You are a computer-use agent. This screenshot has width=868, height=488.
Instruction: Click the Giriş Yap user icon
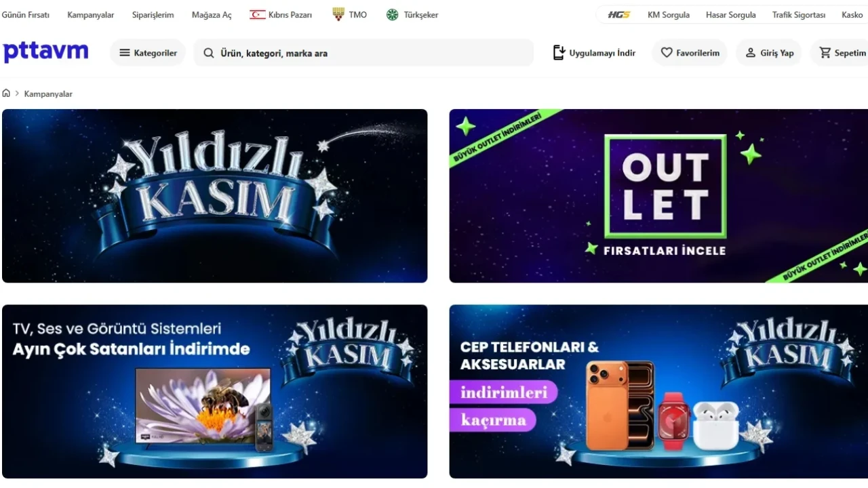pos(751,53)
